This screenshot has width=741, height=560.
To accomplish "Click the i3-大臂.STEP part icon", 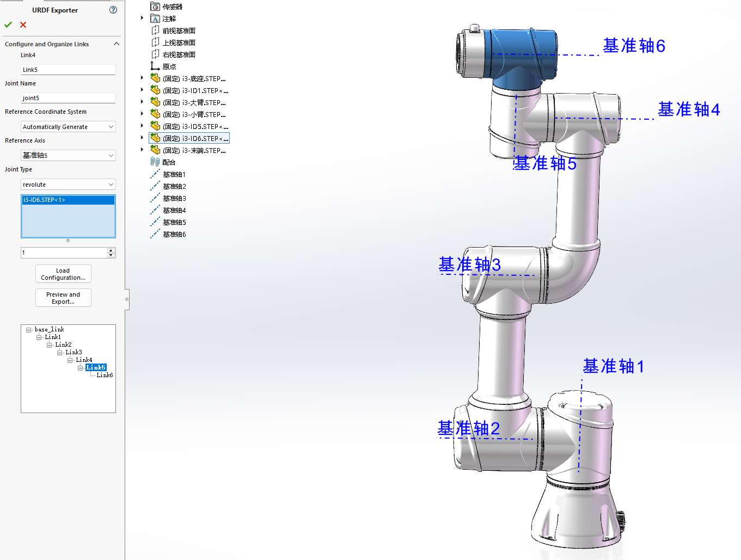I will tap(155, 102).
